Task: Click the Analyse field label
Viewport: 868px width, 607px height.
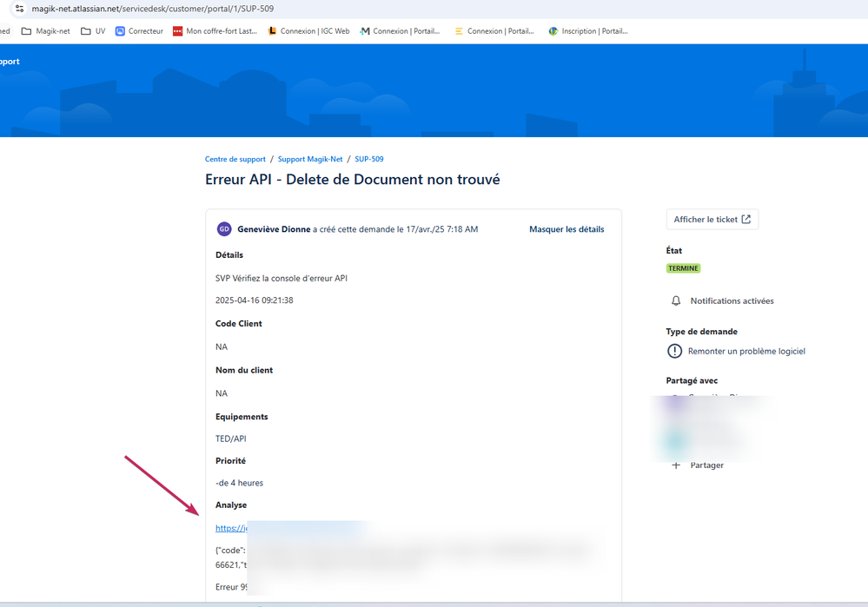Action: [x=231, y=505]
